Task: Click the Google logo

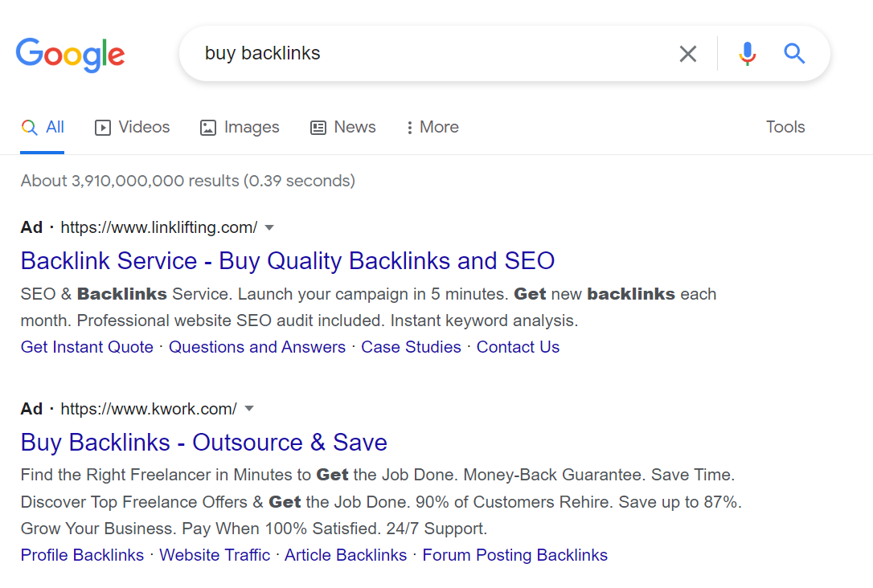Action: pos(70,54)
